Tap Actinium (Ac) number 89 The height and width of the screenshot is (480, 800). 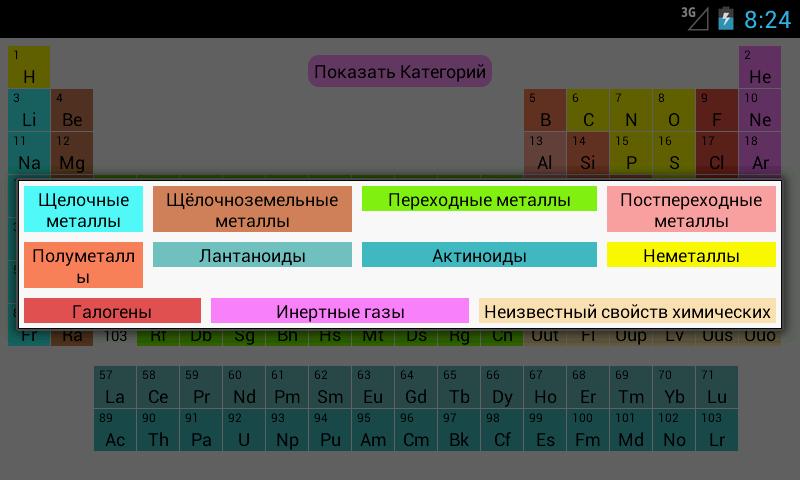point(115,430)
